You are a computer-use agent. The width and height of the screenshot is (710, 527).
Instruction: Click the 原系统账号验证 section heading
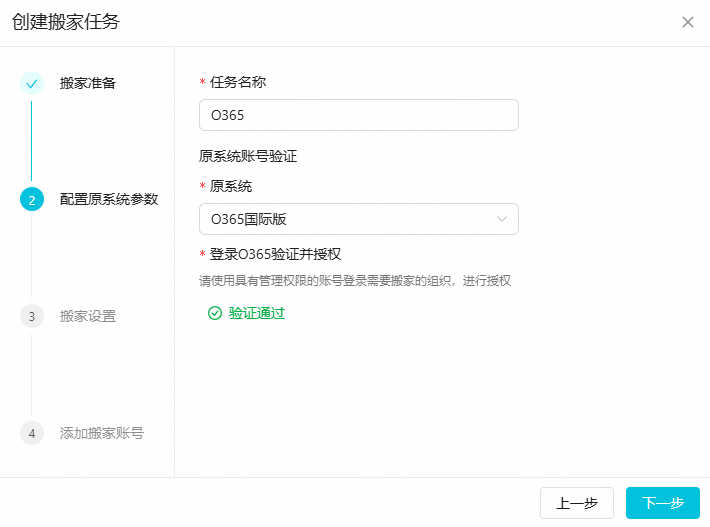tap(248, 156)
